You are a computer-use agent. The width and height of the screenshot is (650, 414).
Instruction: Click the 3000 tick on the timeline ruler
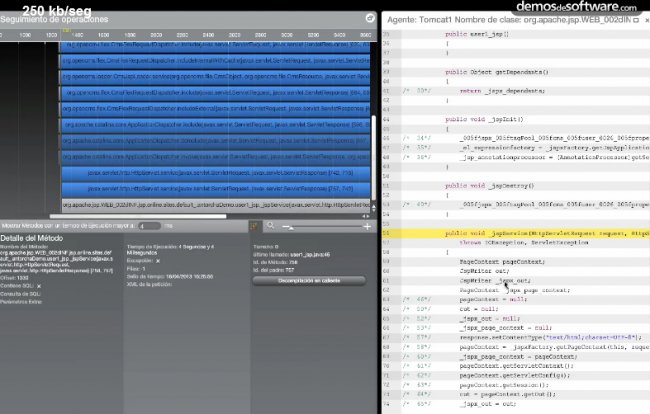[x=287, y=35]
